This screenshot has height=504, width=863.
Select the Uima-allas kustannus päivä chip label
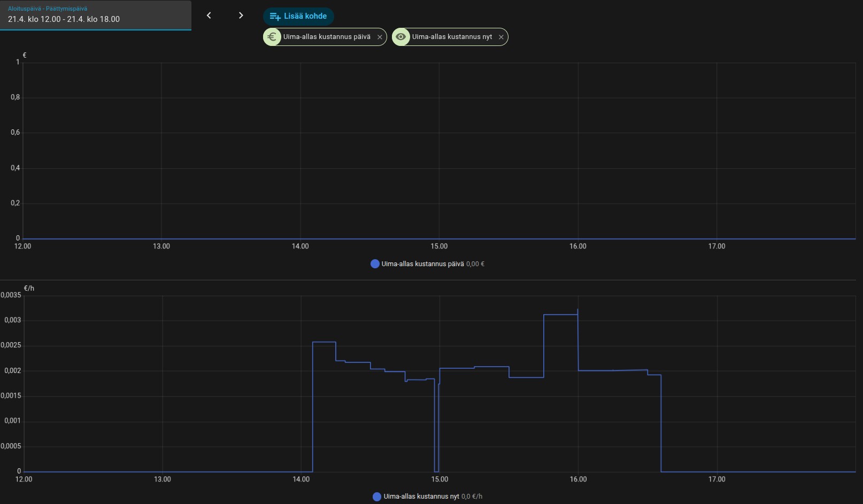click(x=327, y=37)
